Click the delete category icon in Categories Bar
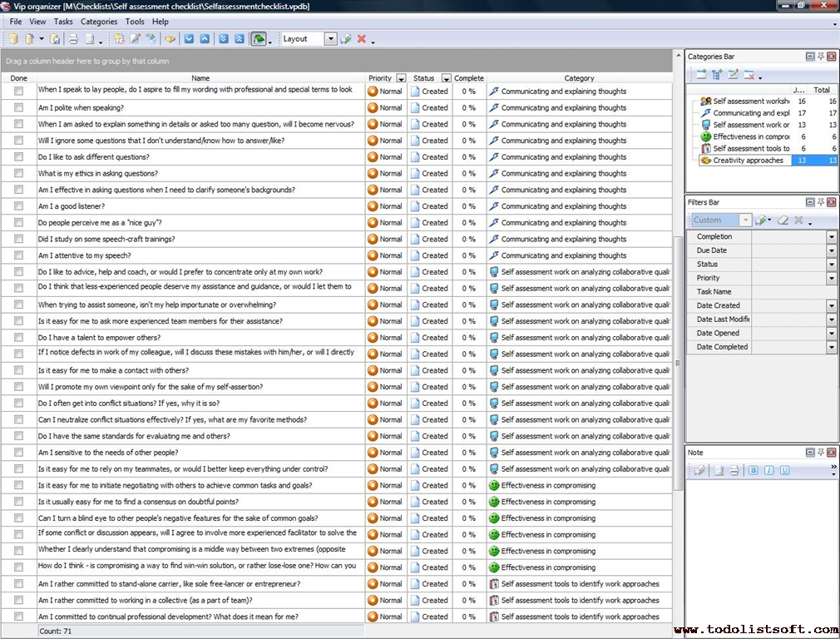Viewport: 840px width, 639px height. 749,75
